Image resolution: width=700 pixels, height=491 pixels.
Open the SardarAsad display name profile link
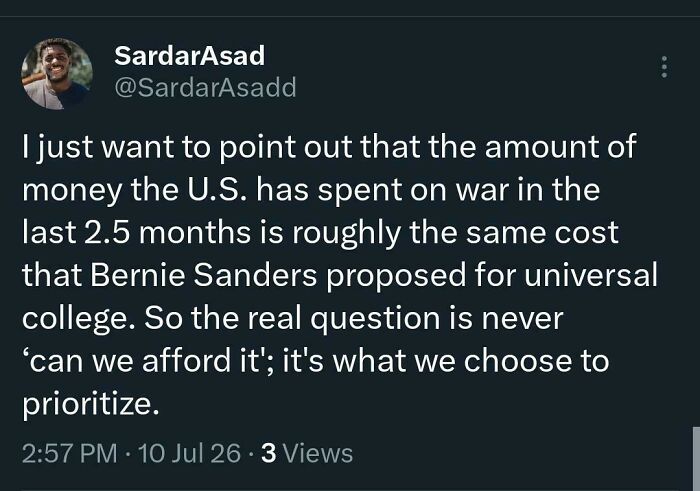(190, 56)
